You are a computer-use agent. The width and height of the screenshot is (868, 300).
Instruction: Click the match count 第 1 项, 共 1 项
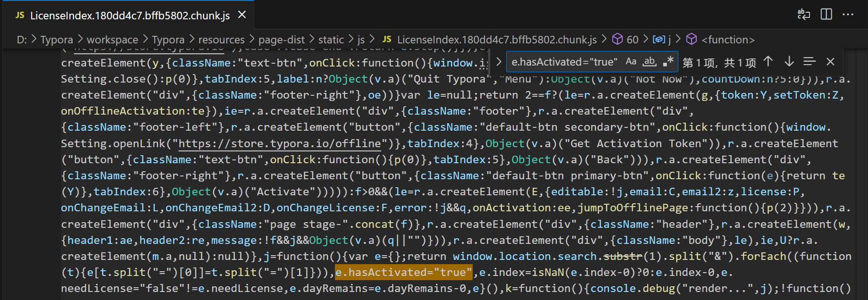pos(719,62)
